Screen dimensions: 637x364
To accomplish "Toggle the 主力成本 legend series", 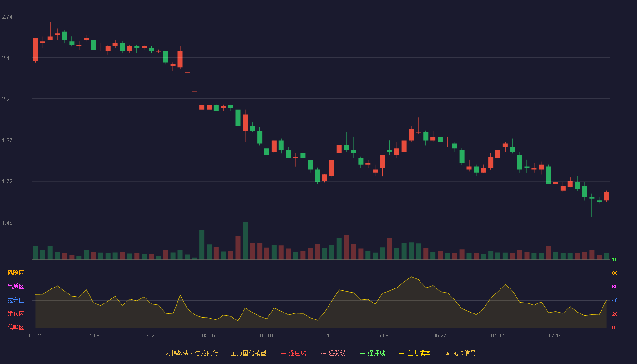I will pyautogui.click(x=415, y=353).
